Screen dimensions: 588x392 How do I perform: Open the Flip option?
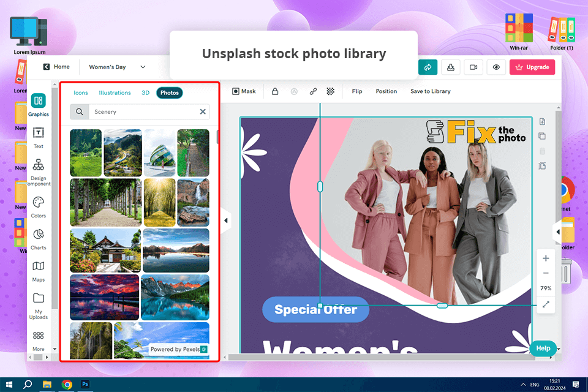[x=357, y=91]
